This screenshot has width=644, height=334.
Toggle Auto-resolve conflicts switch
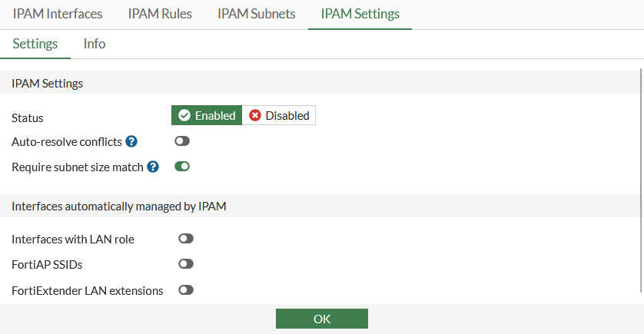182,141
